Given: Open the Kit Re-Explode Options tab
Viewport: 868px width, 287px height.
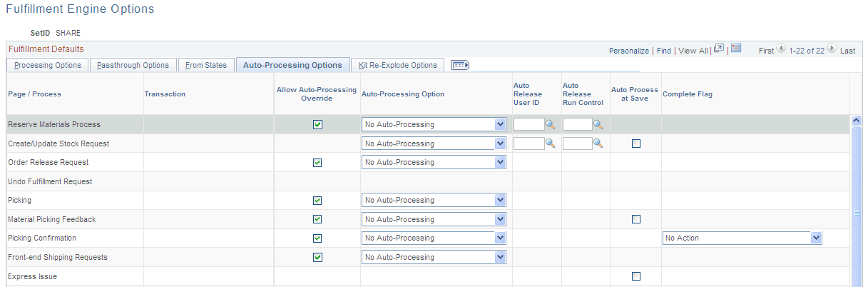Looking at the screenshot, I should (398, 65).
